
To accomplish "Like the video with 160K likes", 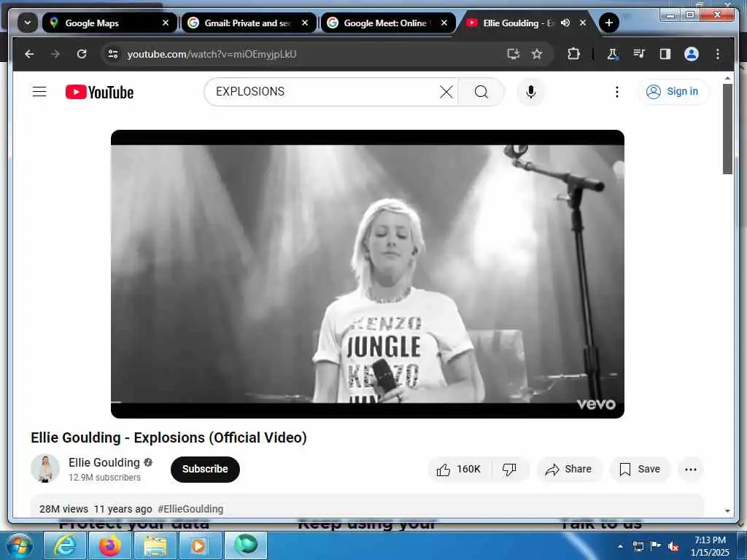I will [x=458, y=469].
